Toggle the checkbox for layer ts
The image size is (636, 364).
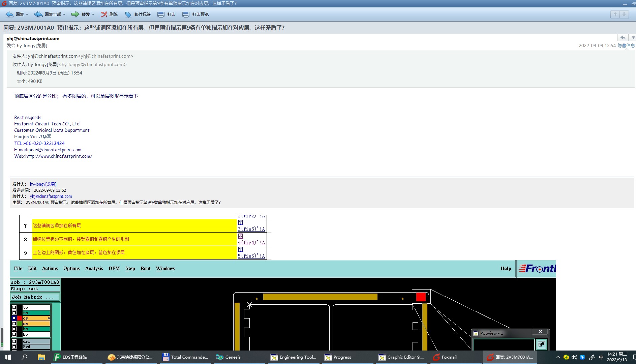(14, 313)
